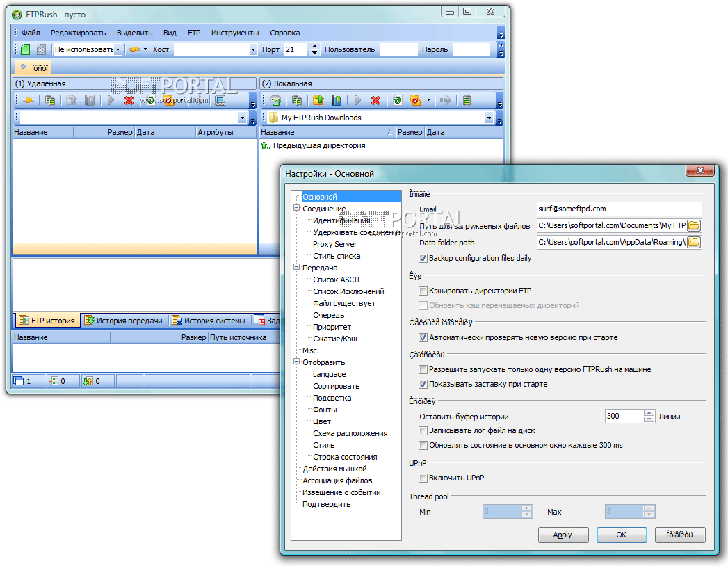Toggle Backup configuration files daily checkbox
The image size is (728, 566).
point(423,258)
